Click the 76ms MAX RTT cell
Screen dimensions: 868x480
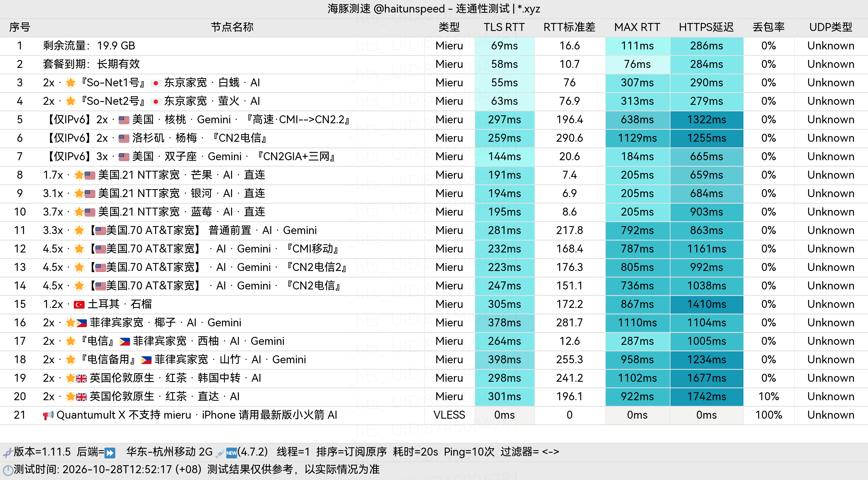[638, 64]
